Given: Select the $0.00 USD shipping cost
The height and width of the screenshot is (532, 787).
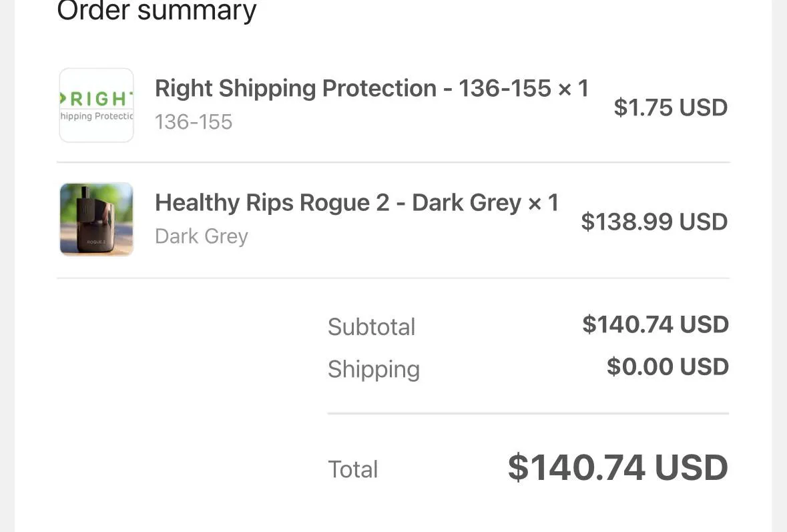Looking at the screenshot, I should pyautogui.click(x=667, y=366).
